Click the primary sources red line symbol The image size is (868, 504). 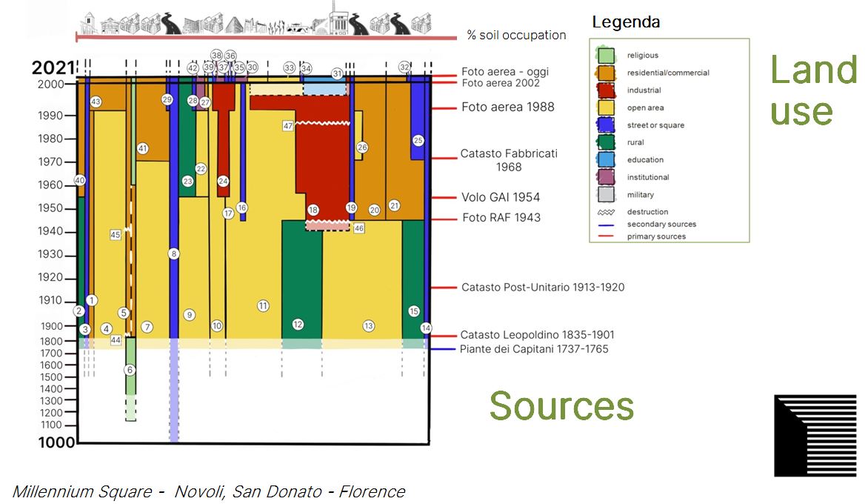(x=606, y=236)
